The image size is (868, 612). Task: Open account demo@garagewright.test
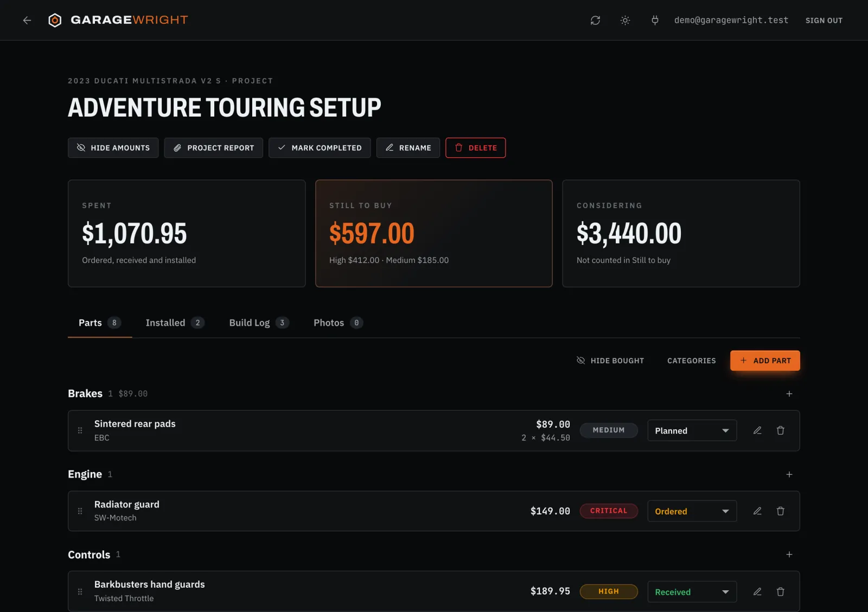(731, 20)
